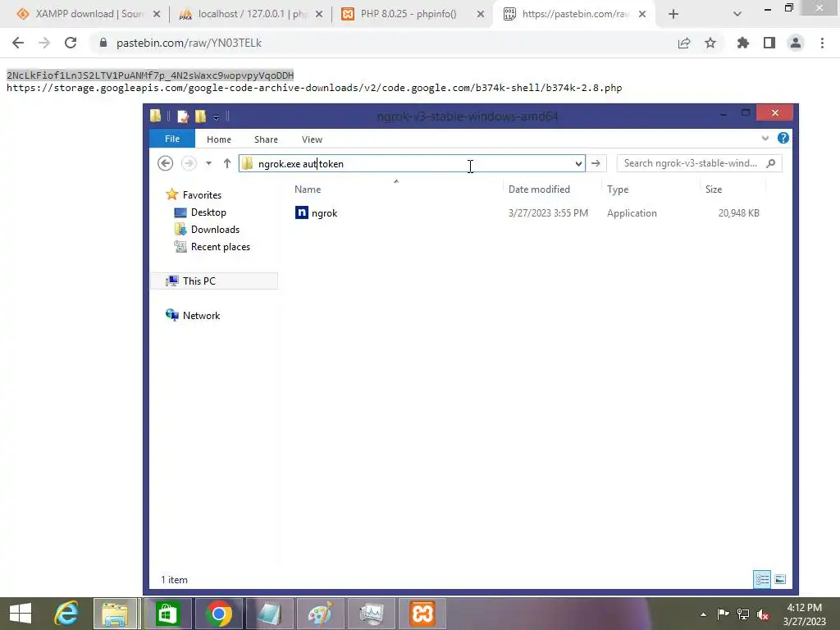Click Chrome's forward navigation arrow
Screen dimensions: 840x630
[x=44, y=43]
